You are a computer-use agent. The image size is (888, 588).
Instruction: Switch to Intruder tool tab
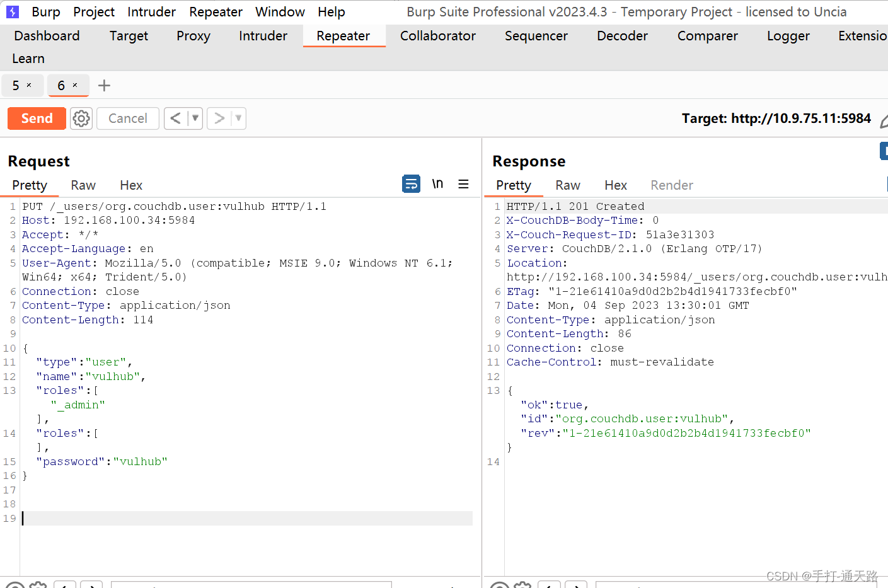263,36
